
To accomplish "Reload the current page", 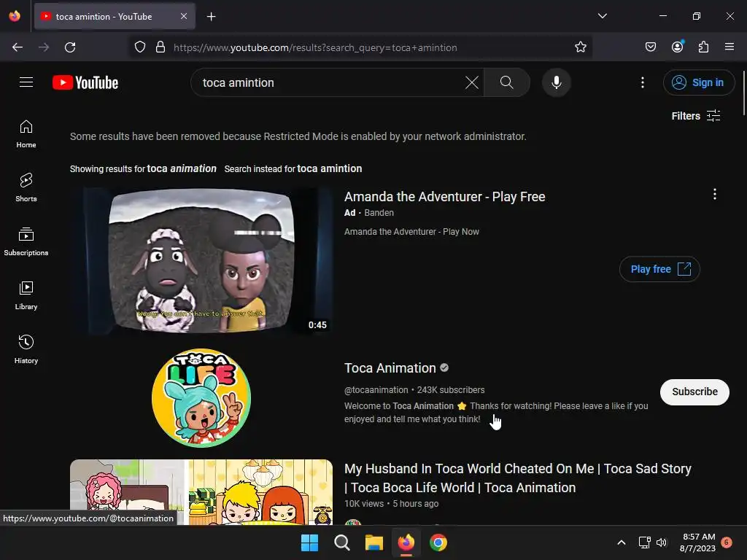I will (x=70, y=47).
